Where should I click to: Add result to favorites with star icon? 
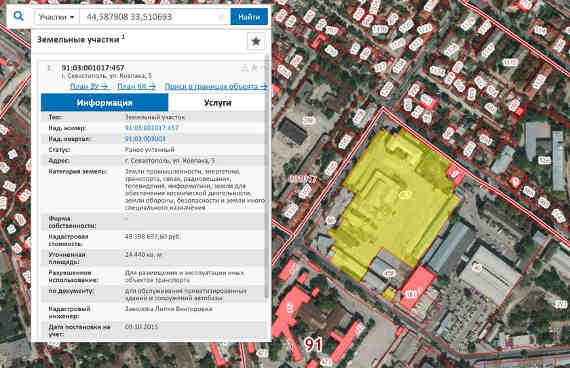[x=256, y=41]
